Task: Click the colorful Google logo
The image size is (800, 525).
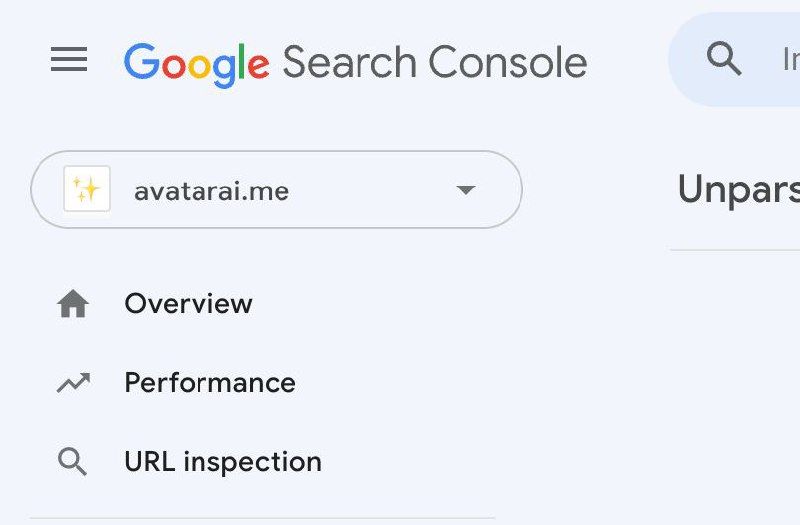Action: tap(196, 62)
